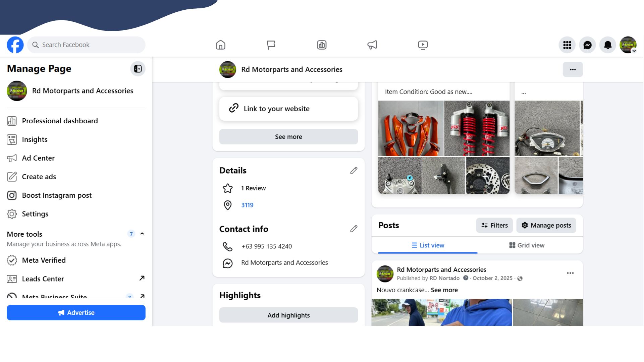Open the notifications bell
This screenshot has height=362, width=644.
point(608,45)
